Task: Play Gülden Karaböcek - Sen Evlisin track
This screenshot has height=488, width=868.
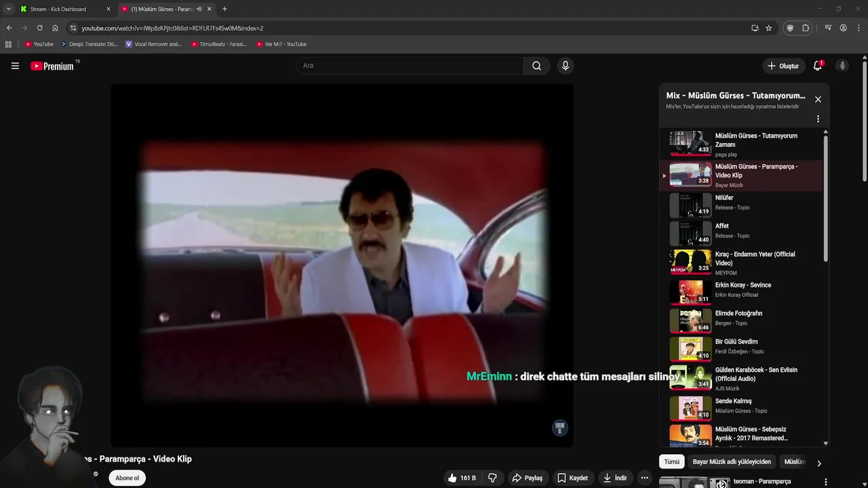Action: pyautogui.click(x=743, y=378)
